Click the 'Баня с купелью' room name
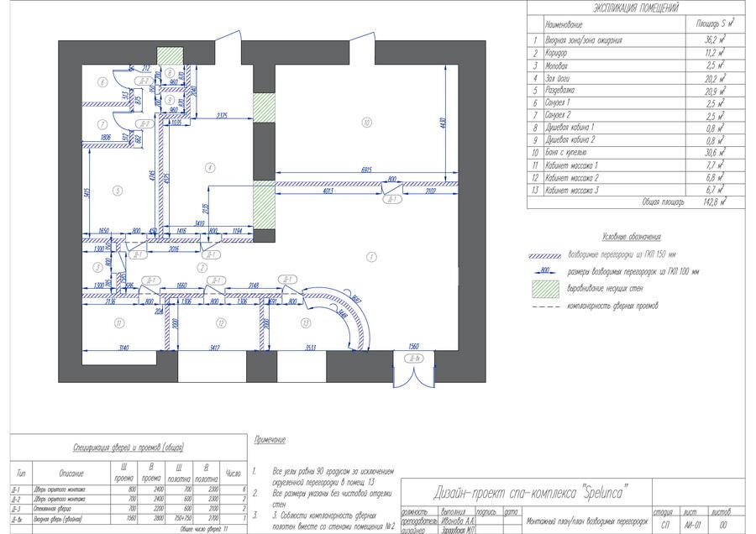 [x=565, y=152]
